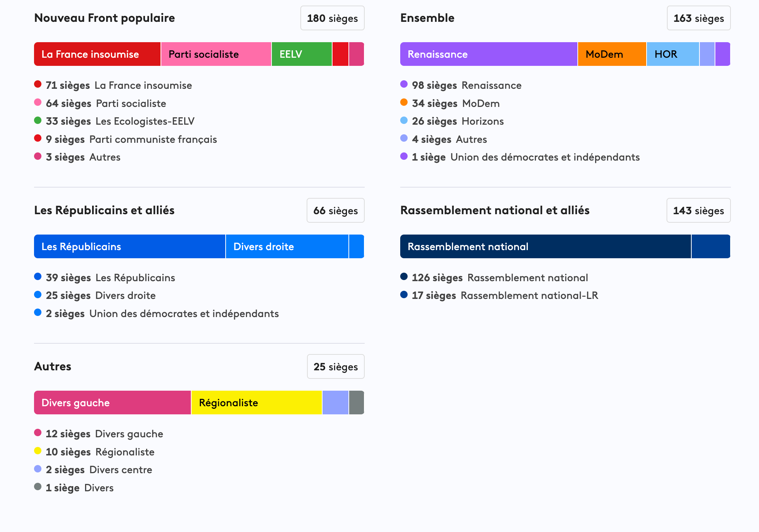Select the '10 sièges Régionaliste' row

(x=94, y=452)
